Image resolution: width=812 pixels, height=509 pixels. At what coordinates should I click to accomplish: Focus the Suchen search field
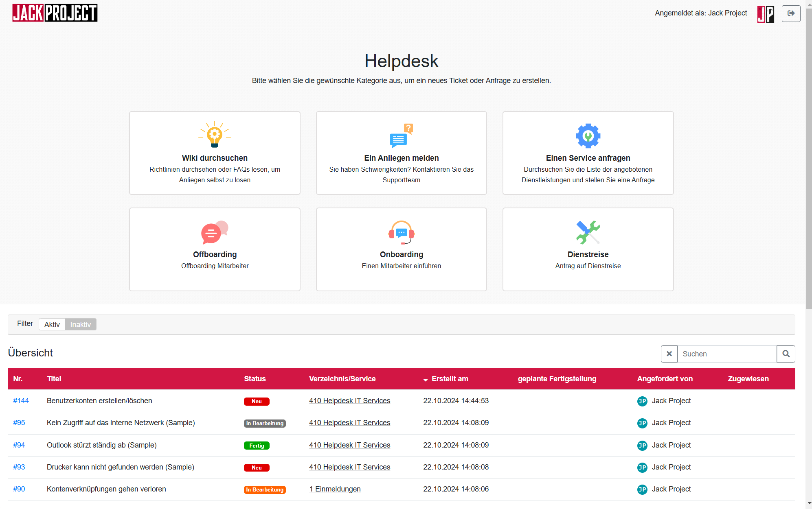coord(727,354)
